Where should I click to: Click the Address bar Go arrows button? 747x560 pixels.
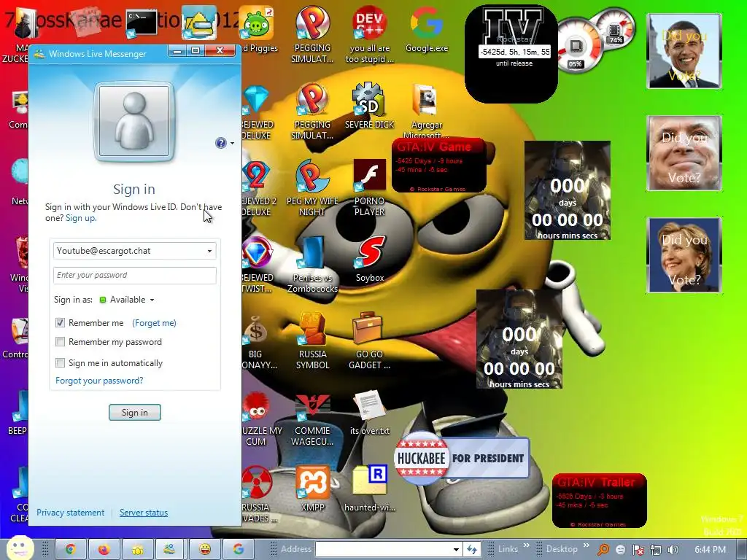pos(472,550)
